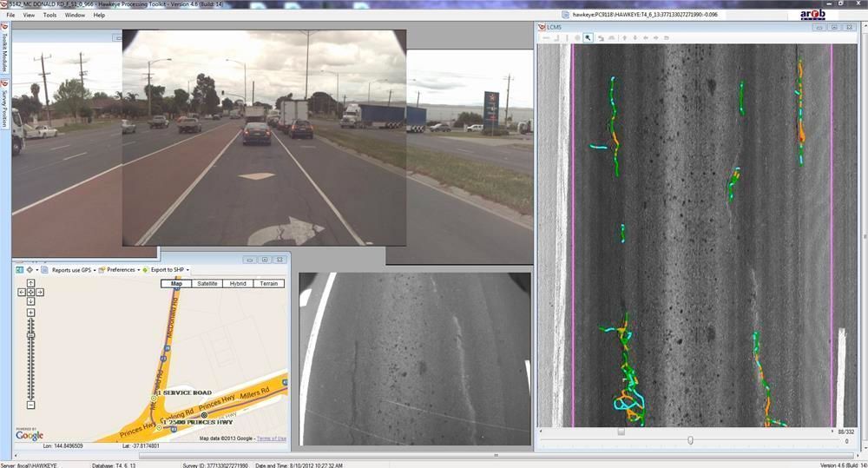Viewport: 868px width, 468px height.
Task: Pan the map up
Action: point(31,283)
